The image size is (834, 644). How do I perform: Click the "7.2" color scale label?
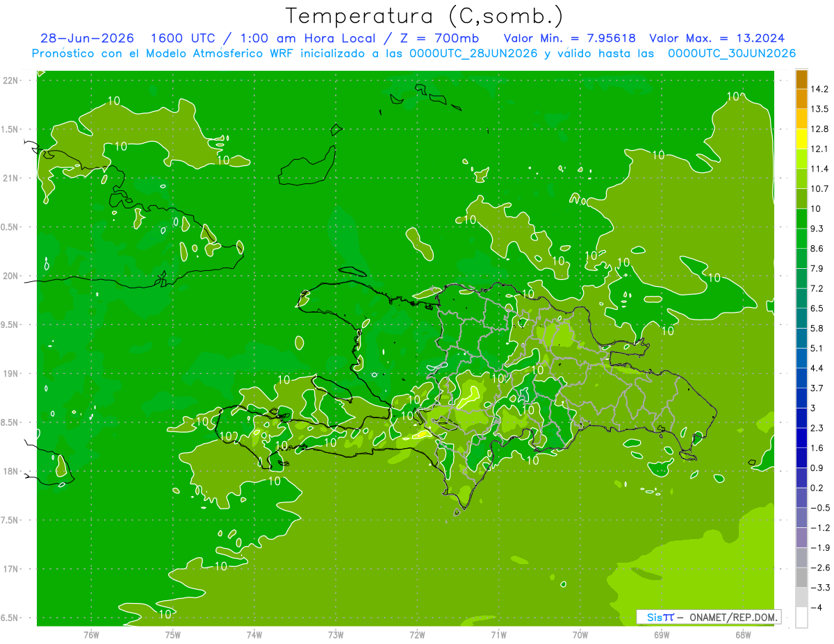click(817, 288)
